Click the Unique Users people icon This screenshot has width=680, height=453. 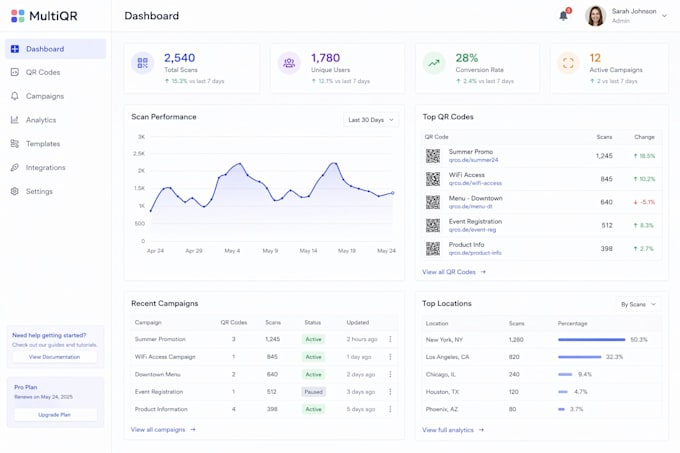coord(289,63)
